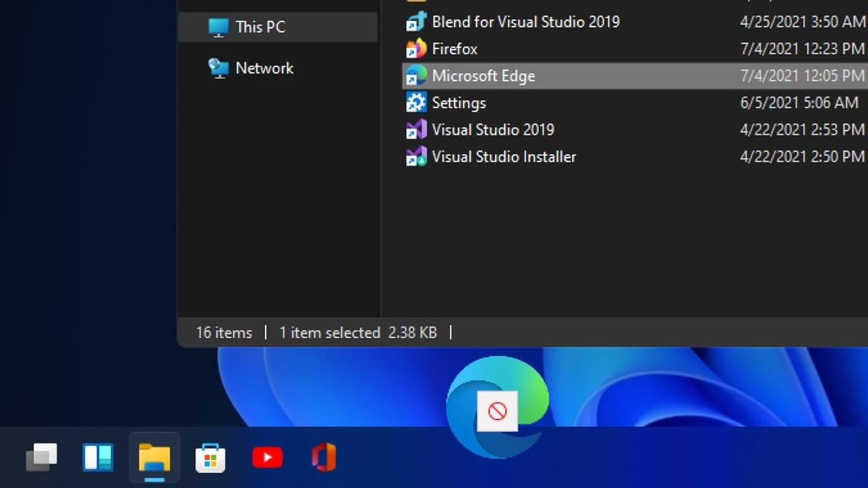
Task: Select Network in navigation pane
Action: (264, 68)
